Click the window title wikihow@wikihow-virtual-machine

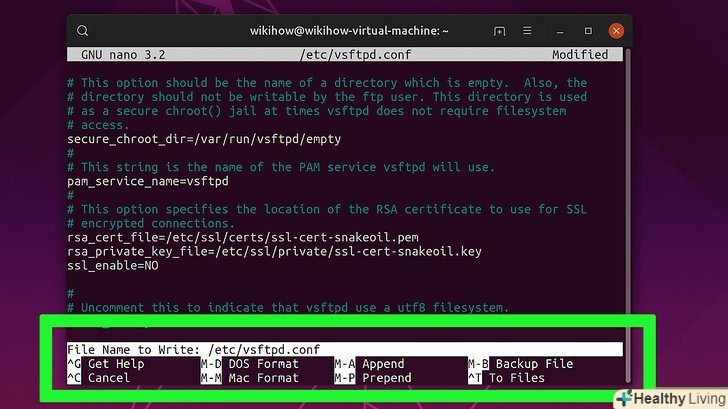click(349, 31)
